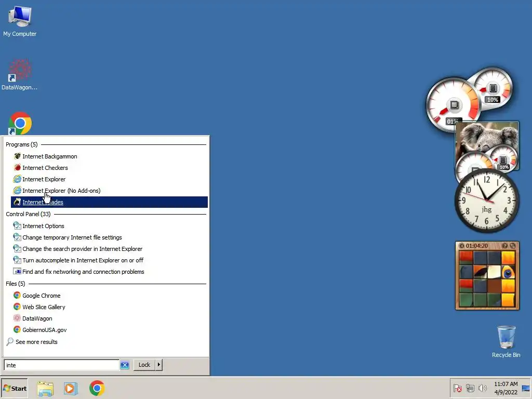This screenshot has height=399, width=532.
Task: Click the toucan eye tile in the puzzle
Action: pos(508,272)
